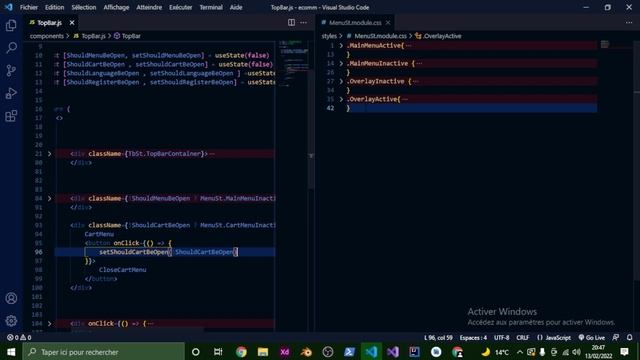This screenshot has height=360, width=640.
Task: Open the Accounts menu icon
Action: coord(11,298)
